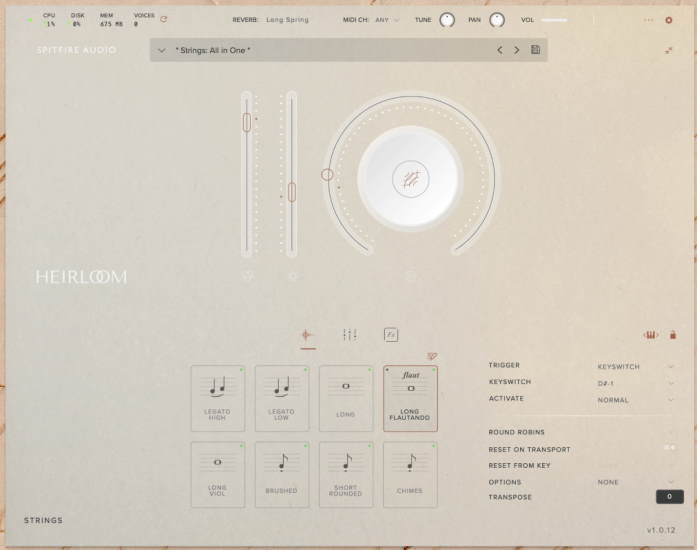Save the preset with the floppy icon

[536, 50]
